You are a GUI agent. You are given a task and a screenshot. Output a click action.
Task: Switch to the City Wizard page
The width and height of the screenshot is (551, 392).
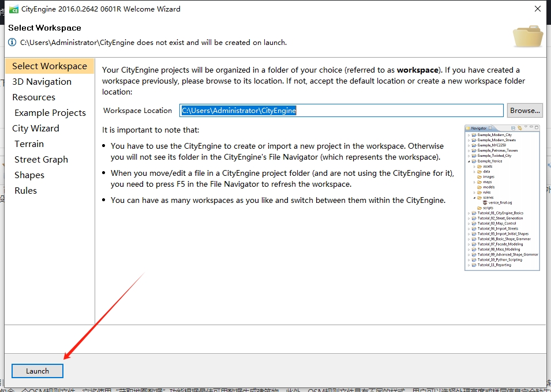pos(36,128)
